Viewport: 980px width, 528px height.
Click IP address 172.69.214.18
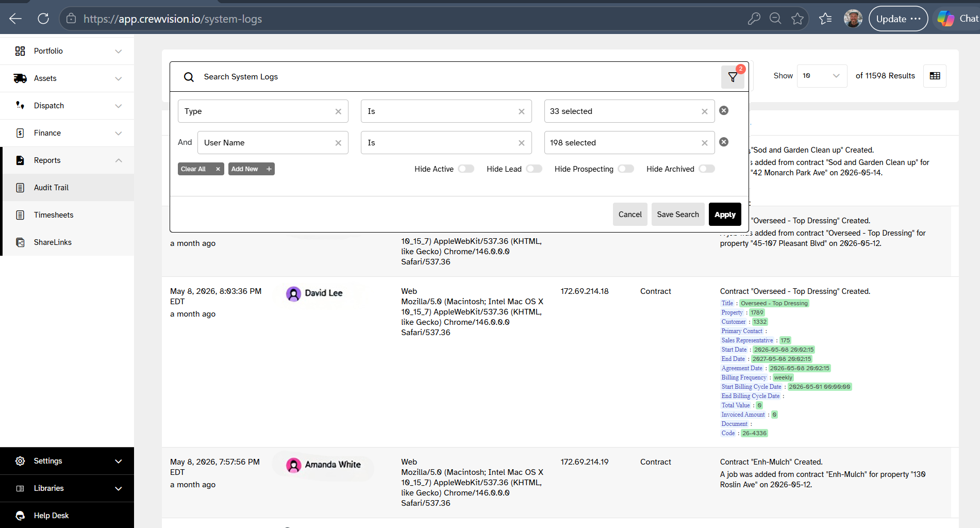pyautogui.click(x=585, y=291)
